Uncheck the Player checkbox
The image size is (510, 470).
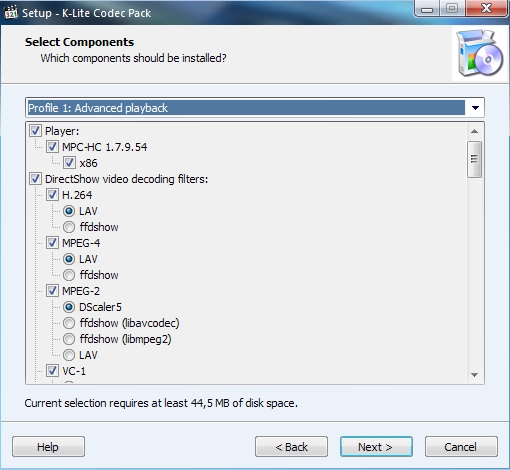(x=35, y=131)
